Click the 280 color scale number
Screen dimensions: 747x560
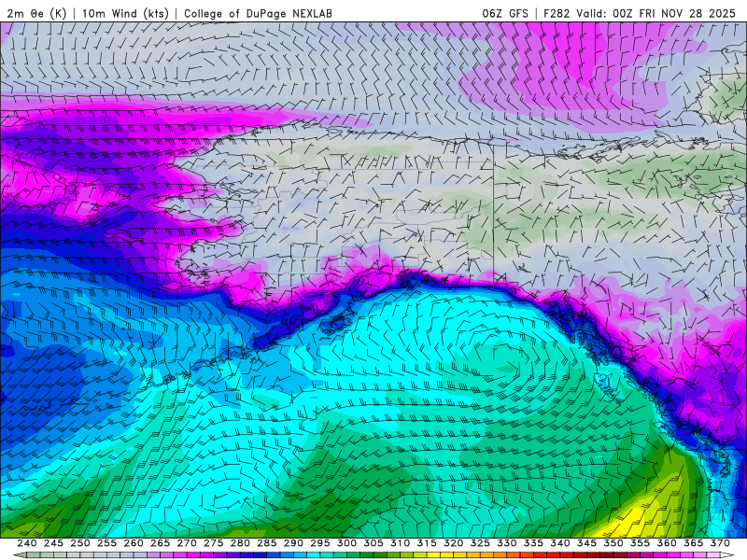pyautogui.click(x=240, y=543)
